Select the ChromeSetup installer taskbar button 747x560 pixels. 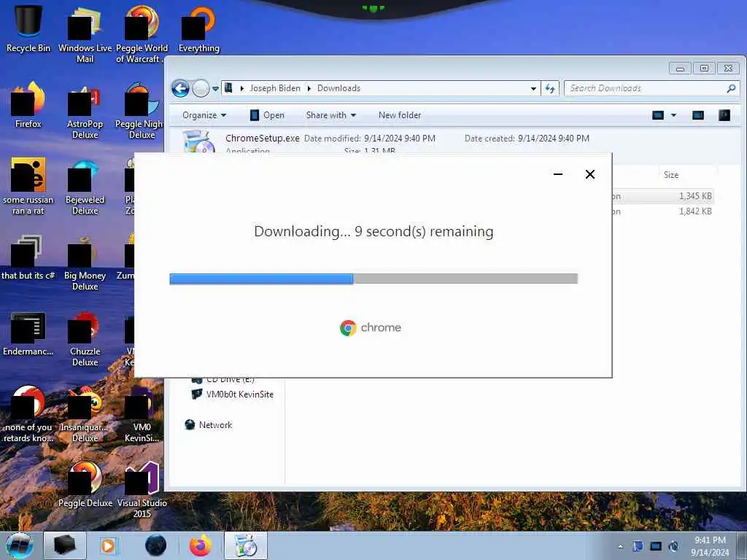(x=246, y=545)
